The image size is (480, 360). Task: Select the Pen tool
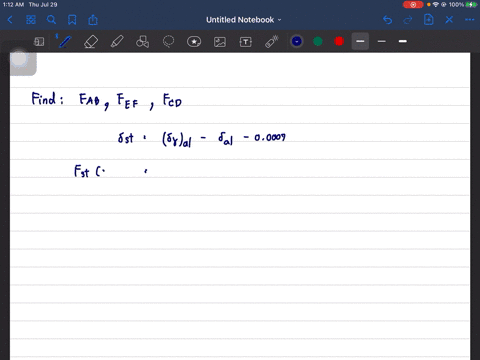[65, 42]
